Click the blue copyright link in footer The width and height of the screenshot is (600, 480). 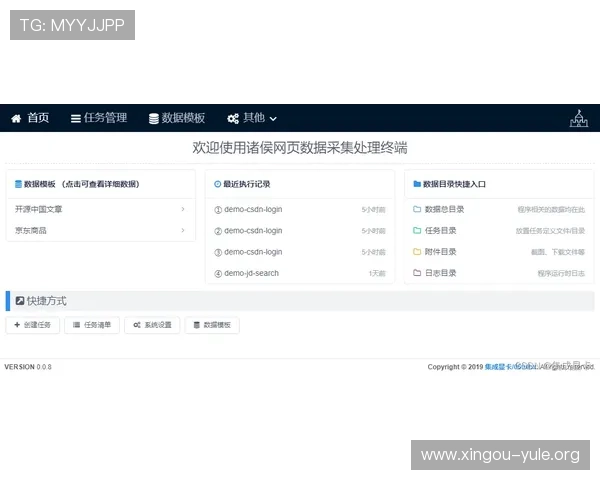(x=510, y=367)
